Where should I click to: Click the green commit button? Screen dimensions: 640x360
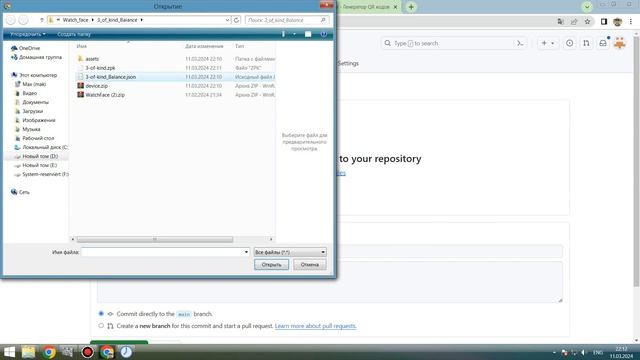(x=119, y=342)
